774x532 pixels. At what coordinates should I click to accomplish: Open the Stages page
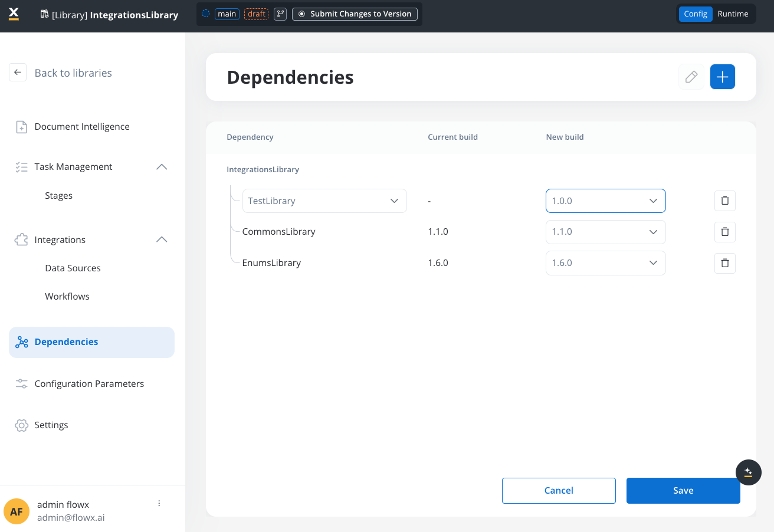pyautogui.click(x=59, y=196)
